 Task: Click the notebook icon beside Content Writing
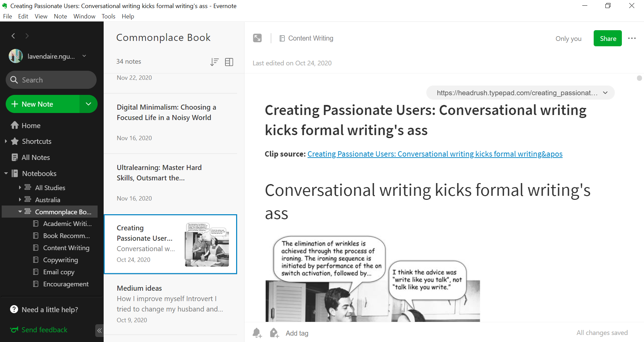(282, 39)
